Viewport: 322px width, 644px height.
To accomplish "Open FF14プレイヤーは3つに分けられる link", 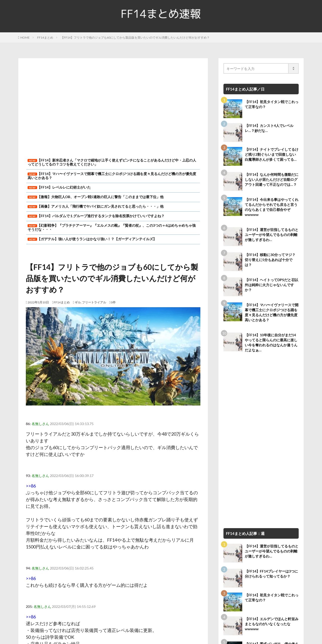I will coord(271,574).
